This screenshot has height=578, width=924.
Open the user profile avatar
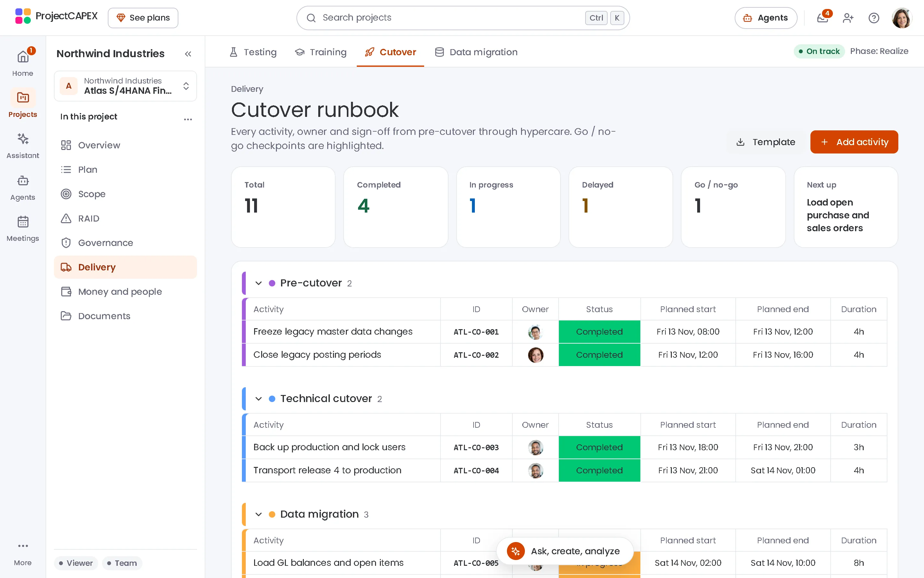point(902,18)
